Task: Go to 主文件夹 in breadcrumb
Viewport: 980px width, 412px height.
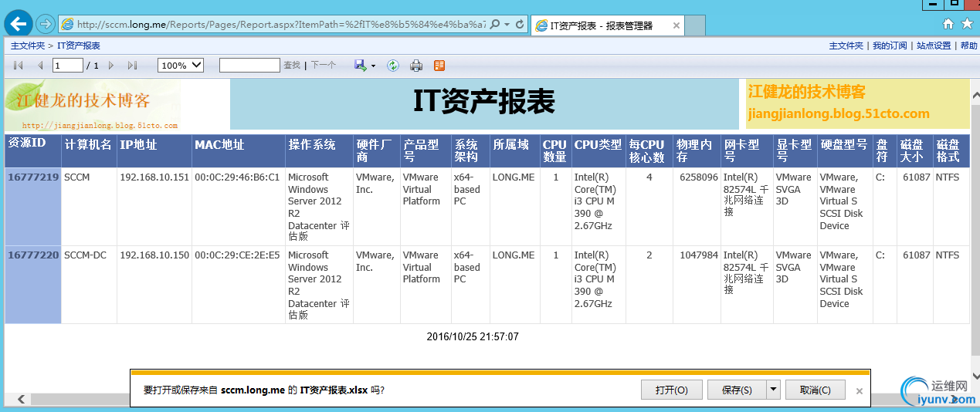Action: [x=27, y=46]
